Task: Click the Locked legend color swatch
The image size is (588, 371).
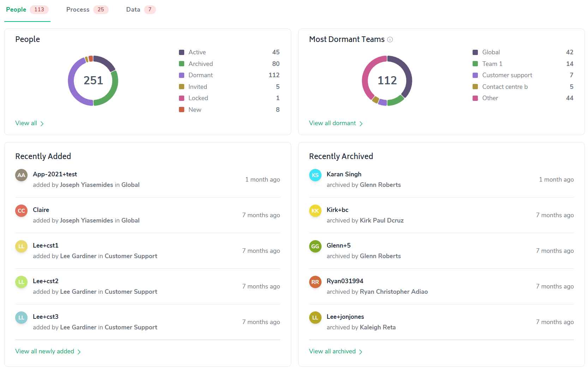Action: pyautogui.click(x=182, y=98)
